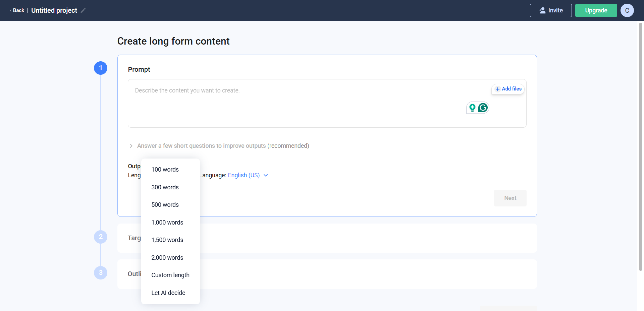644x311 pixels.
Task: Click Add files button
Action: point(508,89)
